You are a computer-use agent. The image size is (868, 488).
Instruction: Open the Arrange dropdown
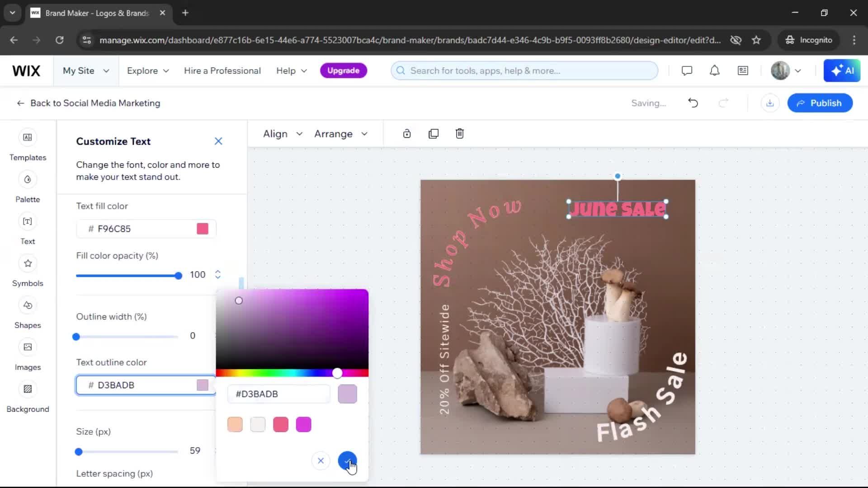pos(341,134)
